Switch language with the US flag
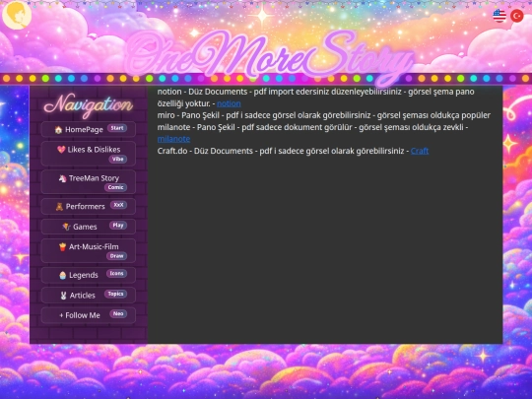 click(499, 16)
